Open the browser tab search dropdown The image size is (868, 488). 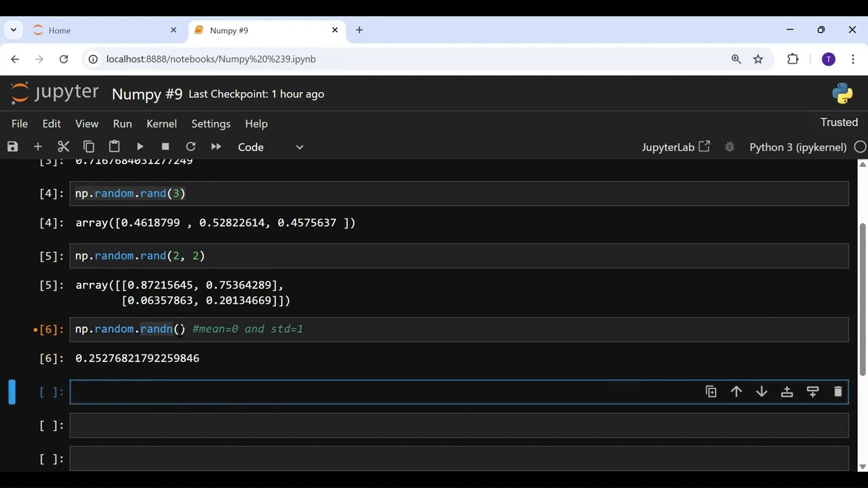point(14,30)
